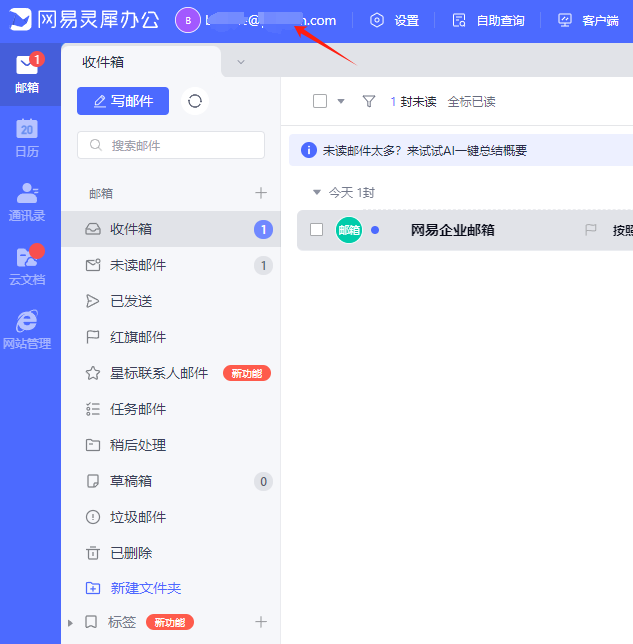Viewport: 633px width, 644px height.
Task: Open the 通讯录 contacts icon
Action: click(27, 200)
